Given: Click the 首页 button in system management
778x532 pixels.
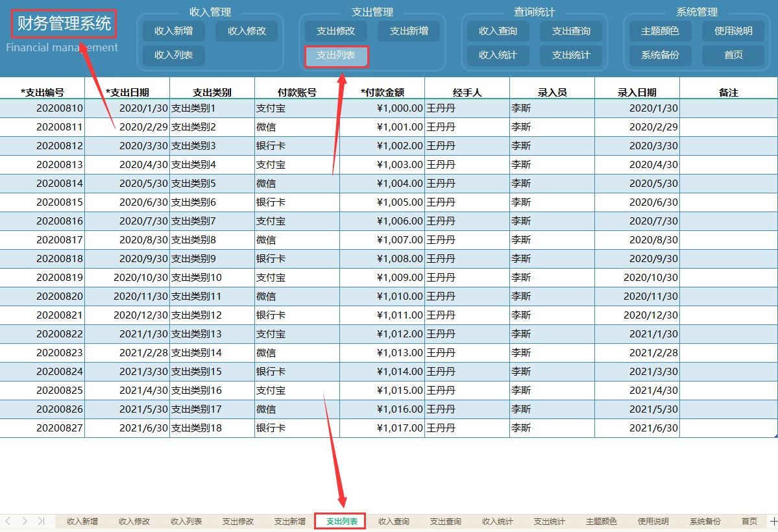Looking at the screenshot, I should [x=733, y=55].
